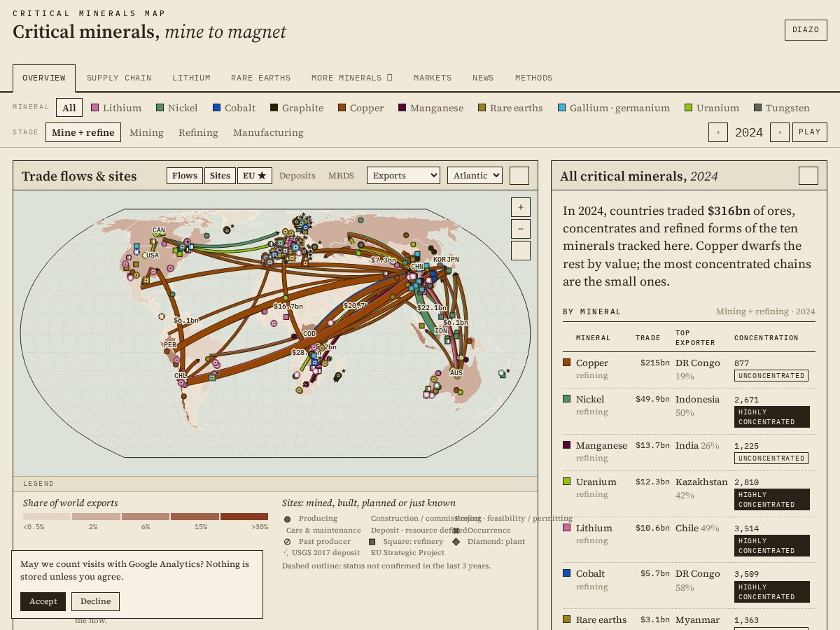Click the Producing circle icon in legend
840x630 pixels.
pos(287,519)
